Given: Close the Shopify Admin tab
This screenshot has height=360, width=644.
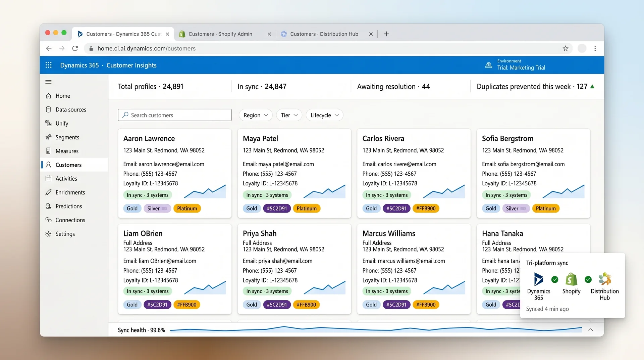Looking at the screenshot, I should 269,34.
